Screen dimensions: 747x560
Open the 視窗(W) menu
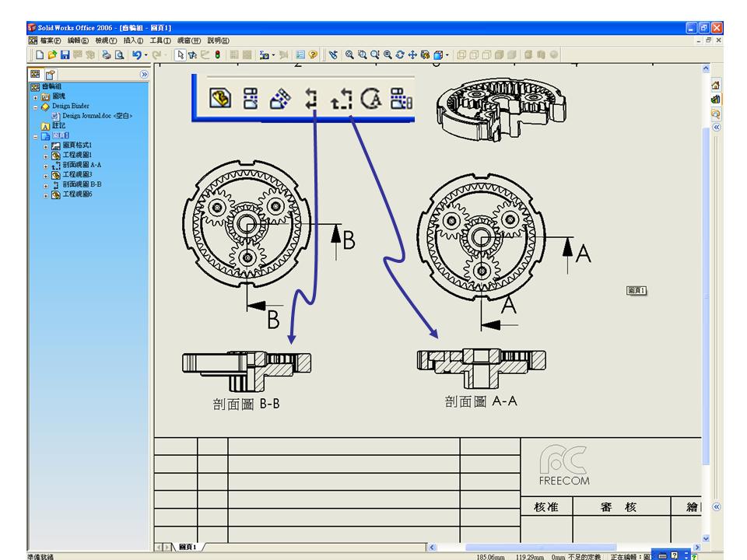[189, 40]
